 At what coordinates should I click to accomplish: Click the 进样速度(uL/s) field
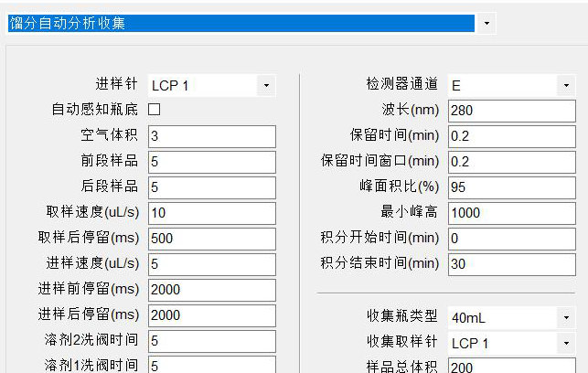point(210,264)
